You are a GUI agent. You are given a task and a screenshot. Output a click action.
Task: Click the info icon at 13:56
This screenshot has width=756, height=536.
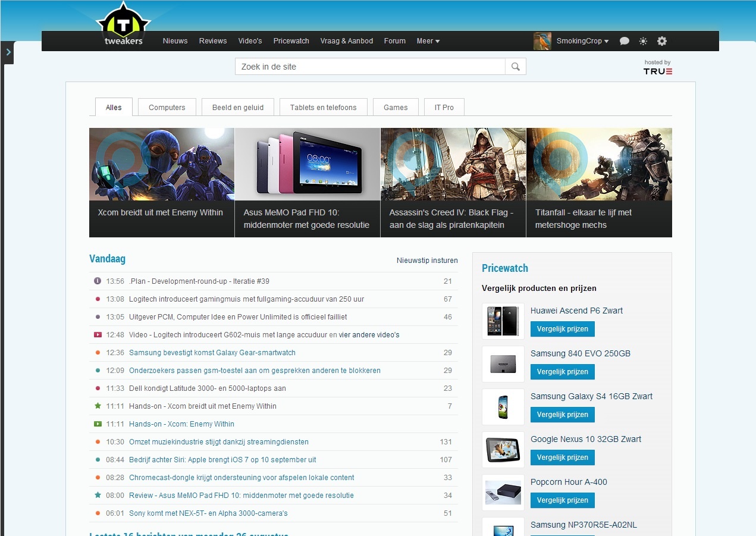(x=98, y=281)
